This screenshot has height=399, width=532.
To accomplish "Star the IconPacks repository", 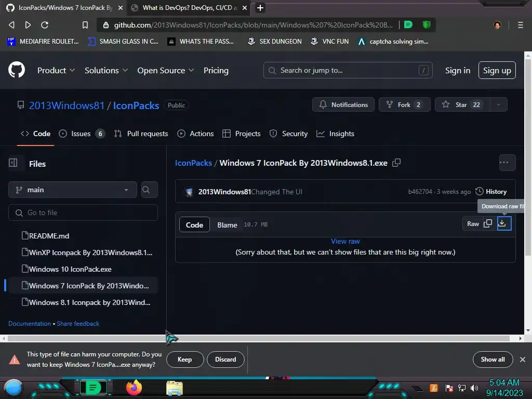I will [462, 104].
